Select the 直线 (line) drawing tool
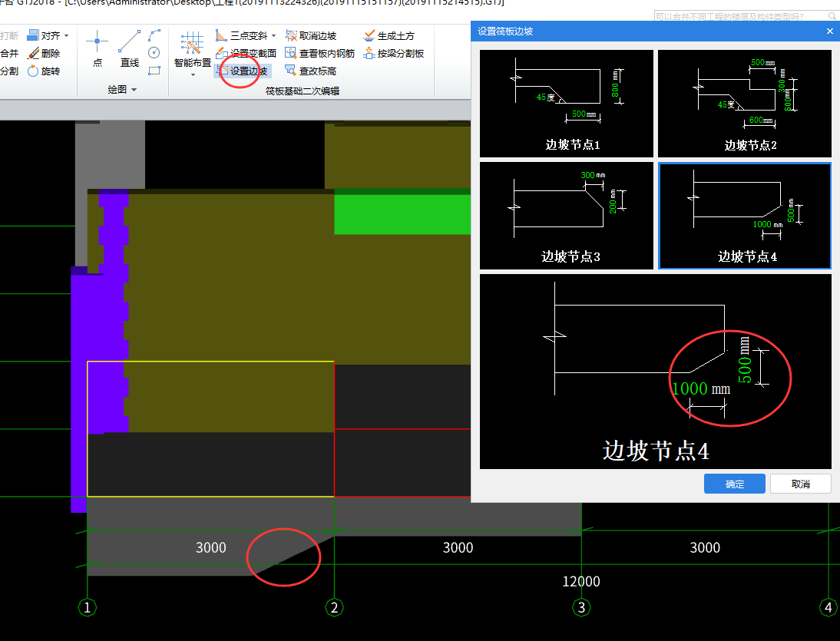The image size is (840, 641). (x=129, y=48)
